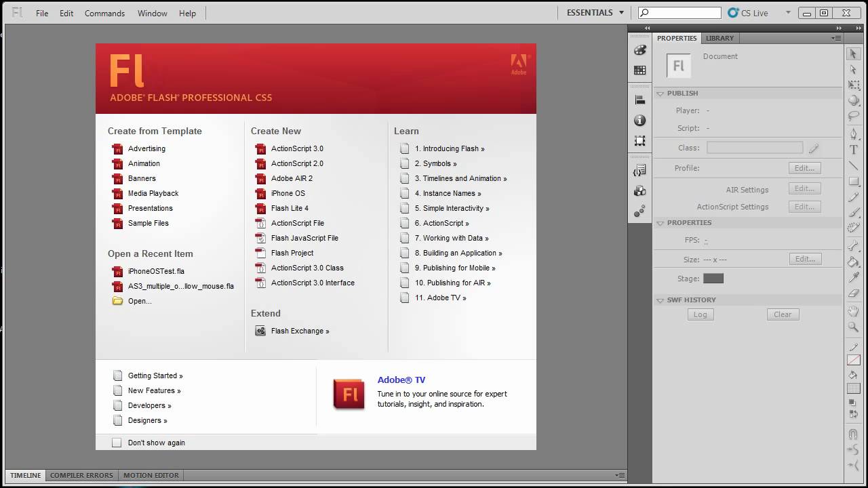Viewport: 868px width, 488px height.
Task: Collapse the PUBLISH section
Action: (x=660, y=94)
